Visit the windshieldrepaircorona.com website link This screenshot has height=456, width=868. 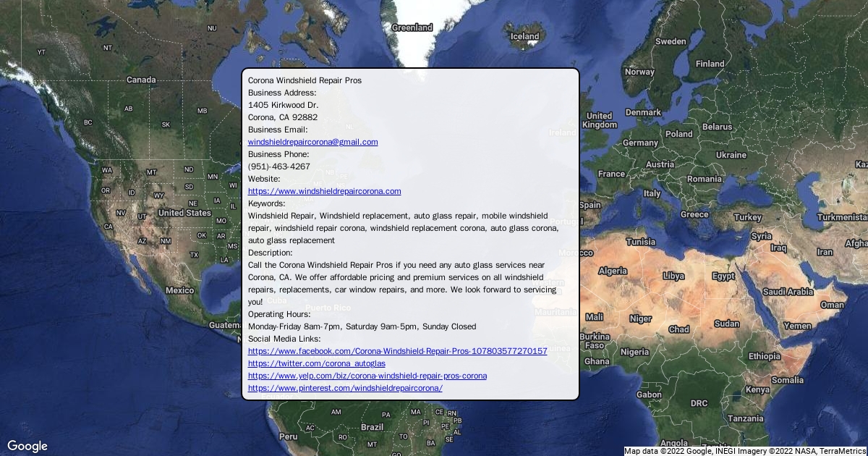tap(324, 191)
